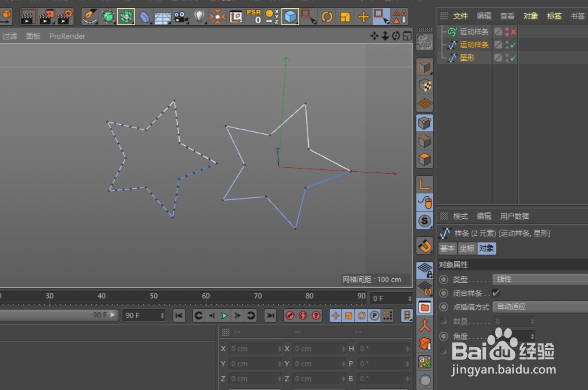Click the Floor environment icon
The width and height of the screenshot is (588, 390).
[162, 17]
